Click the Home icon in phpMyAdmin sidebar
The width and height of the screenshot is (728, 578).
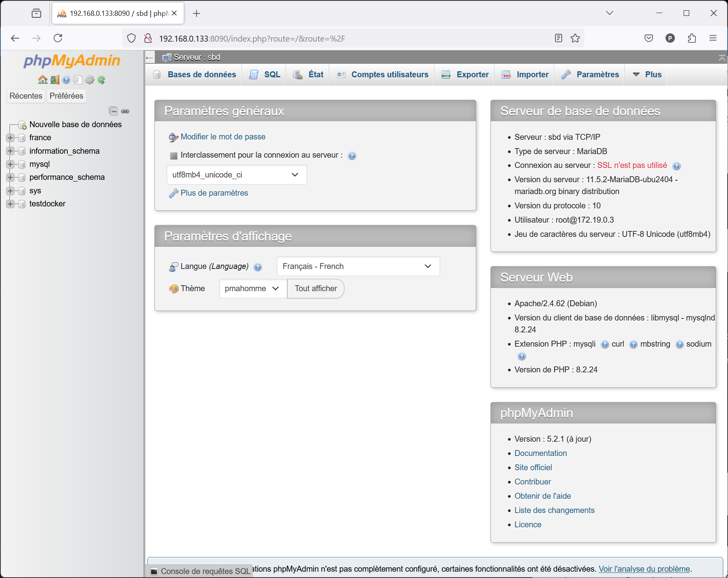pos(42,80)
